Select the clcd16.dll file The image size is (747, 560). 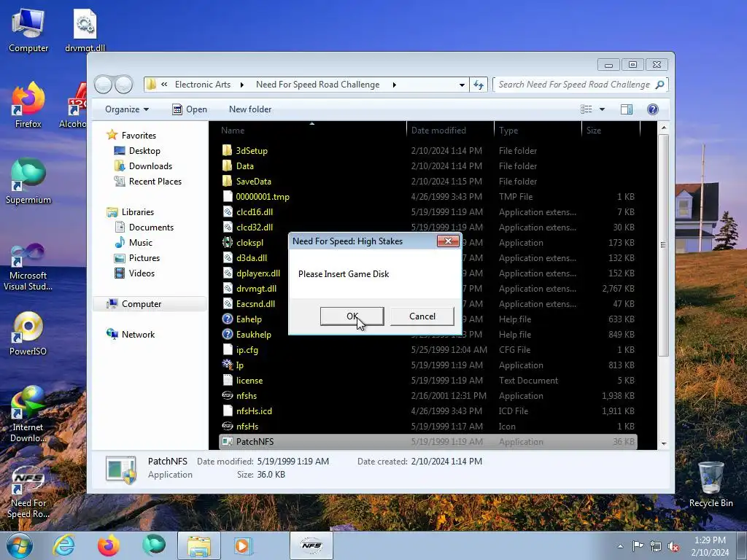point(255,212)
